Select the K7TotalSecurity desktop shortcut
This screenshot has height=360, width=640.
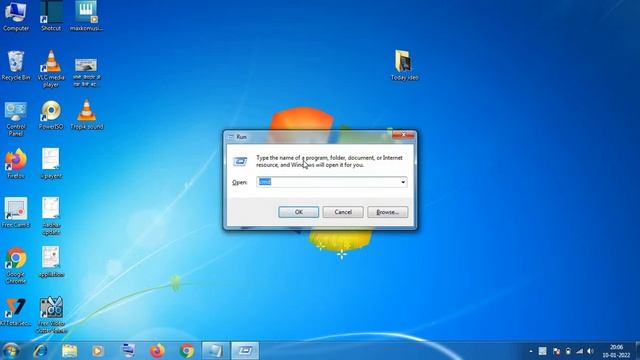[x=16, y=312]
